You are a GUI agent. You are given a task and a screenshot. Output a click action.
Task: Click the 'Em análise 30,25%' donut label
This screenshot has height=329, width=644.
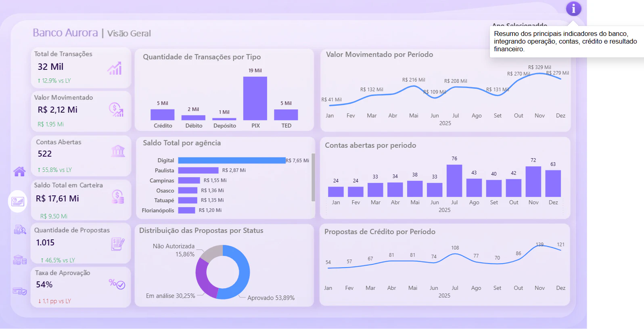point(171,296)
